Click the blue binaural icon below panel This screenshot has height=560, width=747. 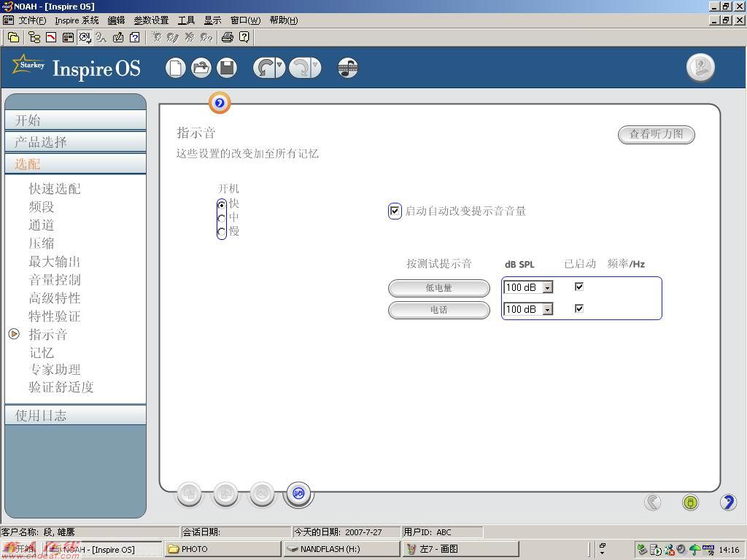pyautogui.click(x=298, y=494)
